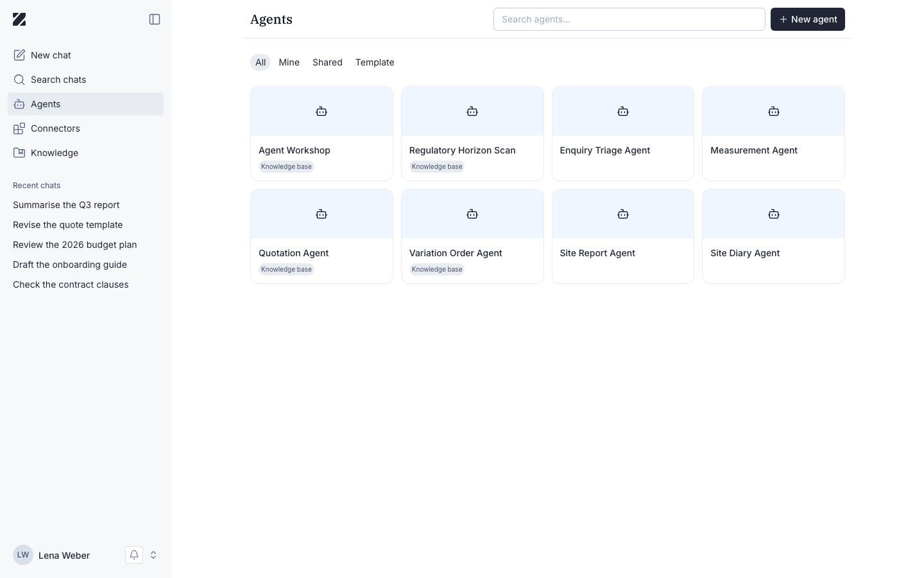Click Knowledge base tag on Agent Workshop
This screenshot has height=578, width=924.
click(286, 167)
